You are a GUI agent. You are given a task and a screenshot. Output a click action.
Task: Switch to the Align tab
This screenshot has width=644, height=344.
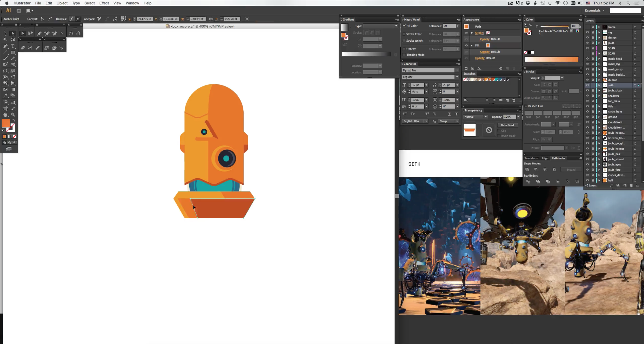click(545, 158)
